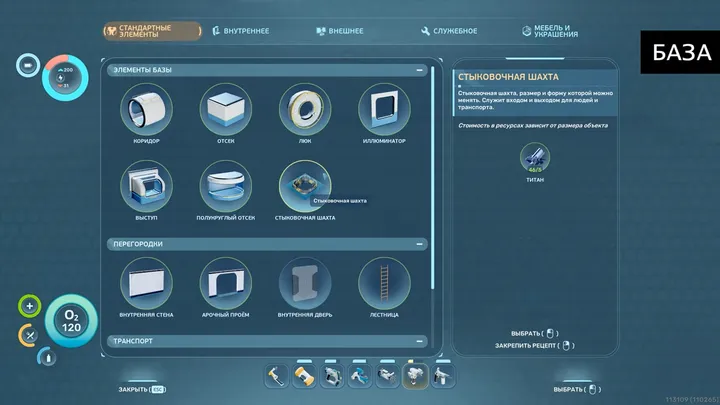Click Закрепить рецепт to pin recipe
The height and width of the screenshot is (405, 720).
[535, 345]
